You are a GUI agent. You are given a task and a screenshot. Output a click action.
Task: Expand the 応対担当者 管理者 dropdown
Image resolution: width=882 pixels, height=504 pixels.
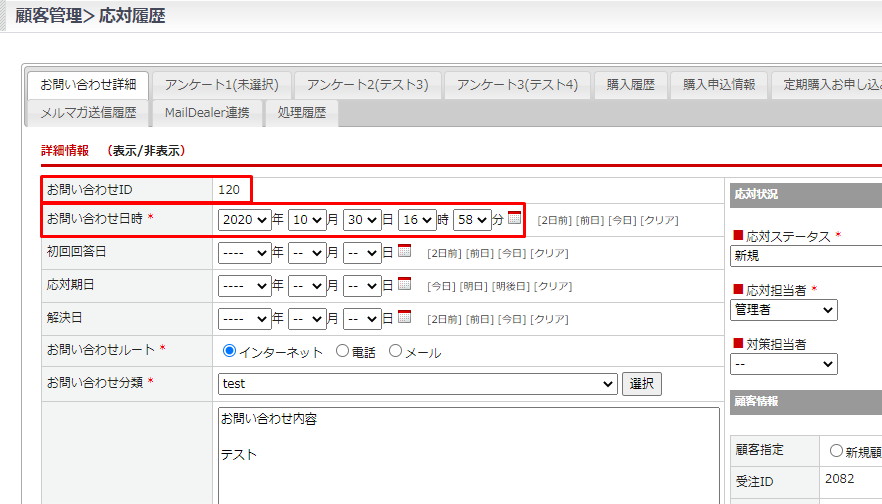point(783,311)
